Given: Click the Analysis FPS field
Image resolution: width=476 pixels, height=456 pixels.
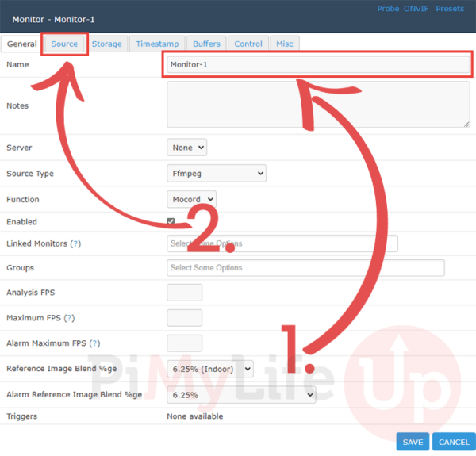Looking at the screenshot, I should [184, 293].
